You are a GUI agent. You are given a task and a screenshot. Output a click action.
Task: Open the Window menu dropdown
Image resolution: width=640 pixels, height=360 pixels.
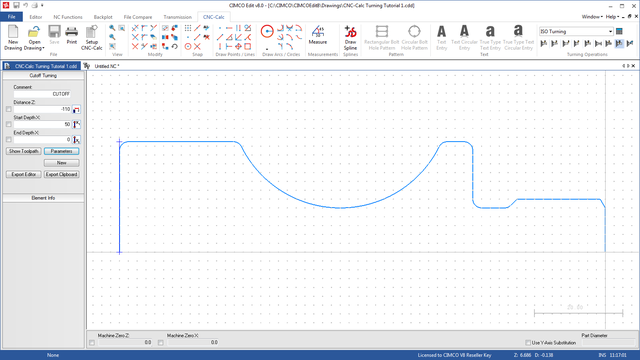tap(592, 17)
